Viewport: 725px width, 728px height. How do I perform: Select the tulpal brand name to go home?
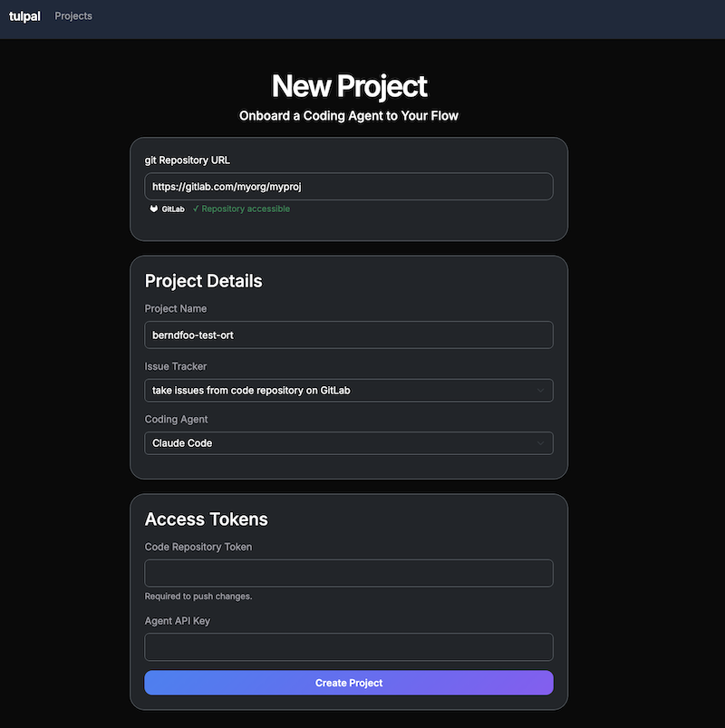tap(24, 15)
